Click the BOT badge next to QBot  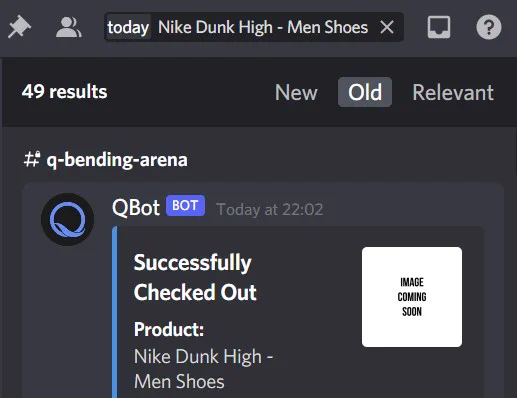click(185, 205)
